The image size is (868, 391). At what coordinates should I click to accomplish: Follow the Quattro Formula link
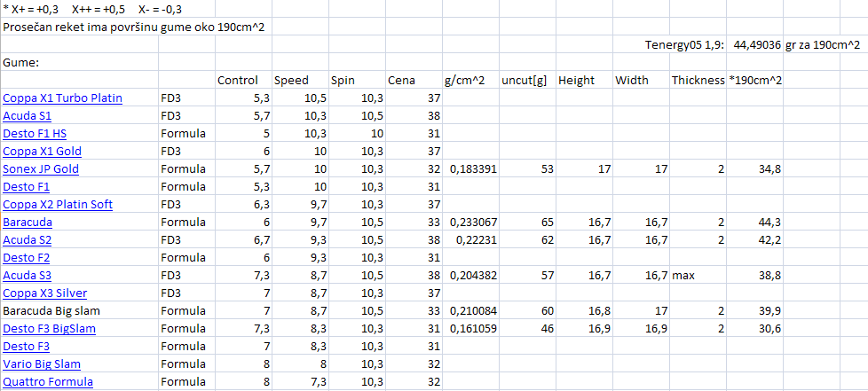(48, 381)
